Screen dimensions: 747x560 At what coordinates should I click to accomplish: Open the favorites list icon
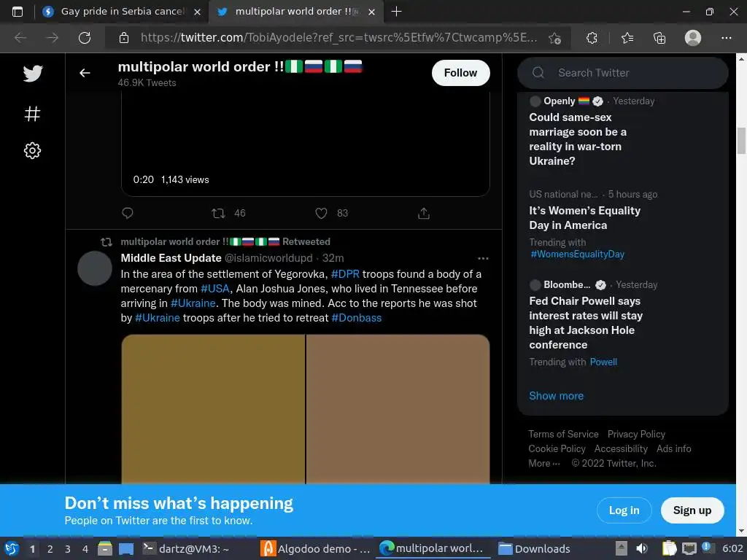coord(627,38)
